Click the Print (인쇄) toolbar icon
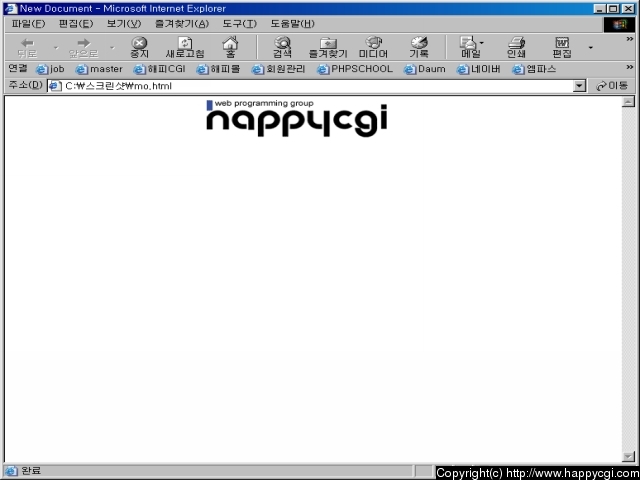The image size is (640, 480). point(516,47)
